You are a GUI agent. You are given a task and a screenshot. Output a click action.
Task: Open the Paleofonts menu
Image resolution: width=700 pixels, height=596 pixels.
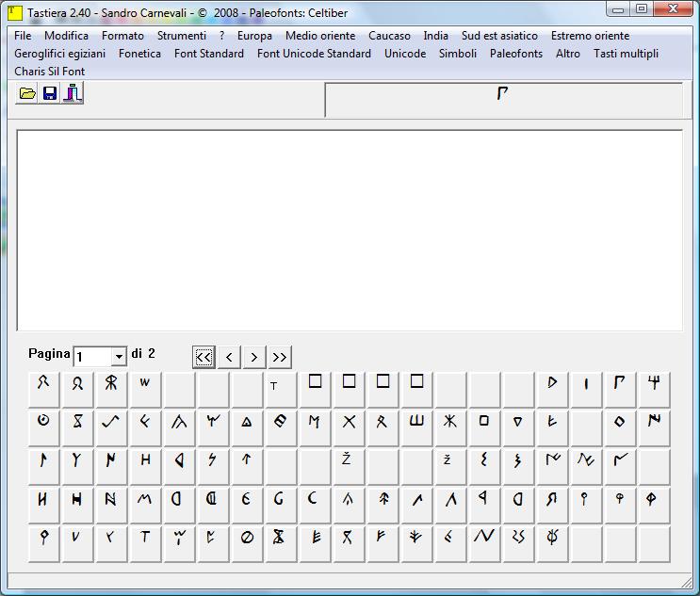click(516, 54)
